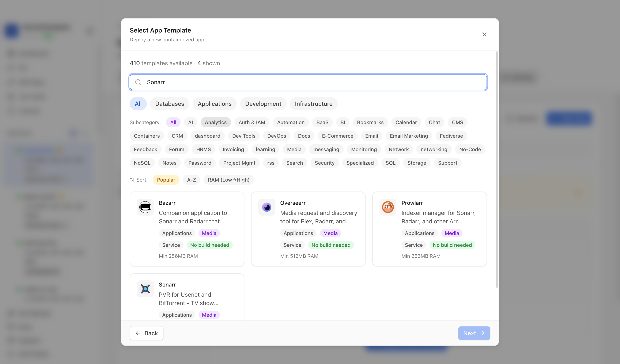This screenshot has width=620, height=364.
Task: Go Back to the previous step
Action: click(x=146, y=333)
